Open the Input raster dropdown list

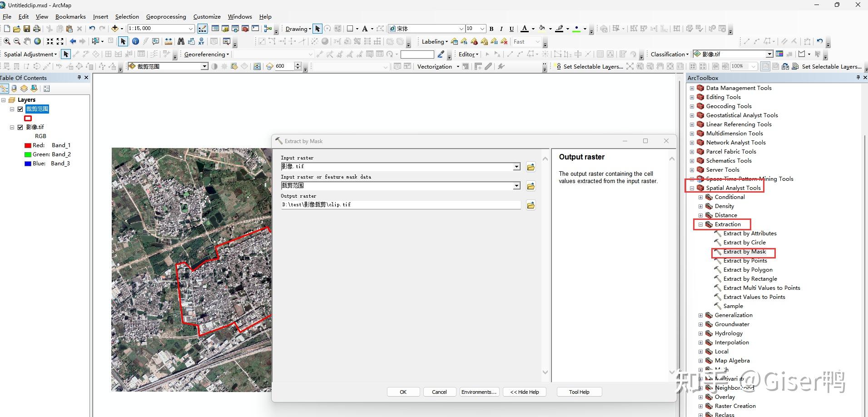coord(516,167)
